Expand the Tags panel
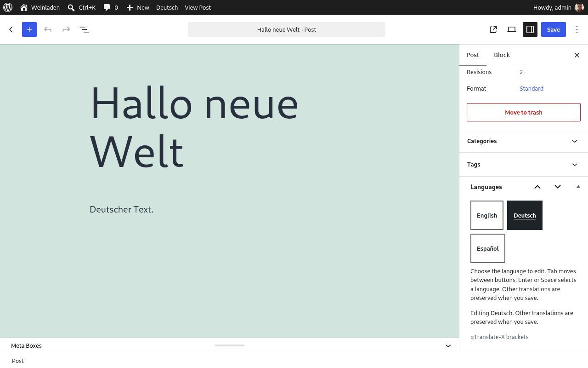 [x=524, y=165]
